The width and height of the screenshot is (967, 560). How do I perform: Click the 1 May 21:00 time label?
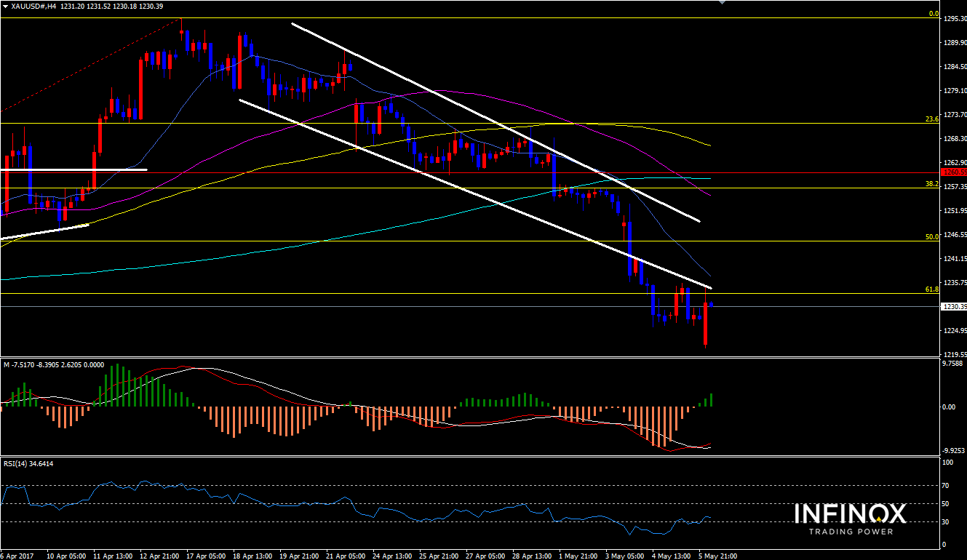click(x=578, y=556)
